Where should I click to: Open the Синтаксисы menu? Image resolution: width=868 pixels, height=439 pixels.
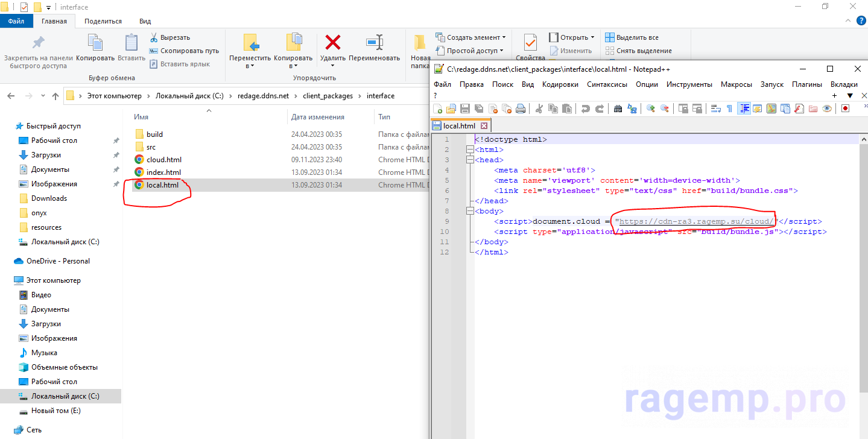(607, 84)
